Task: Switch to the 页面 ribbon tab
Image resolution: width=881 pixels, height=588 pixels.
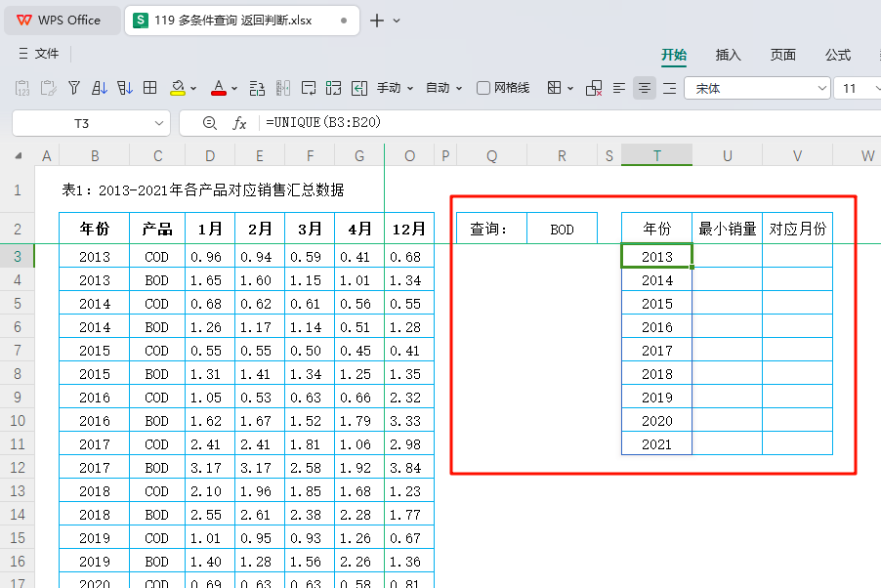Action: pyautogui.click(x=782, y=55)
